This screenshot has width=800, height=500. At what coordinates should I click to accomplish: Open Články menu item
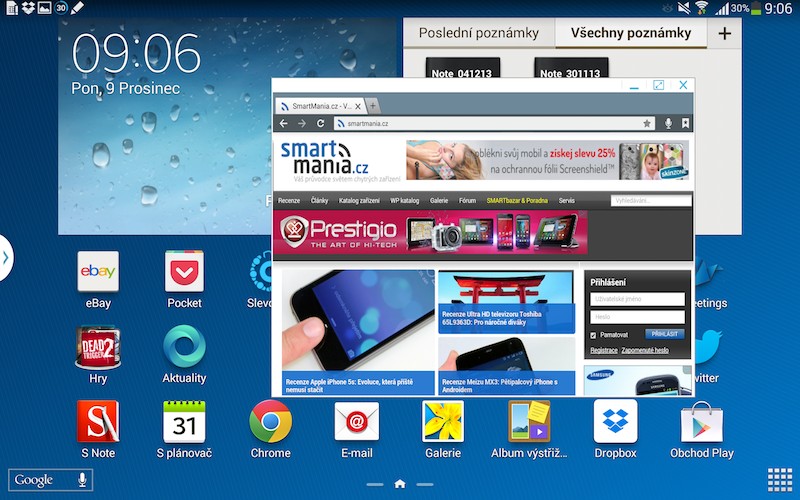(319, 201)
